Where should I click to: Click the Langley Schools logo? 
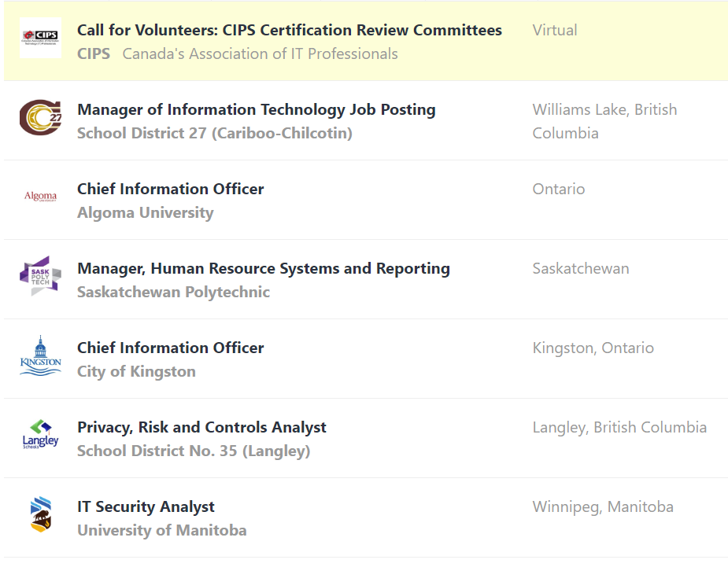40,435
